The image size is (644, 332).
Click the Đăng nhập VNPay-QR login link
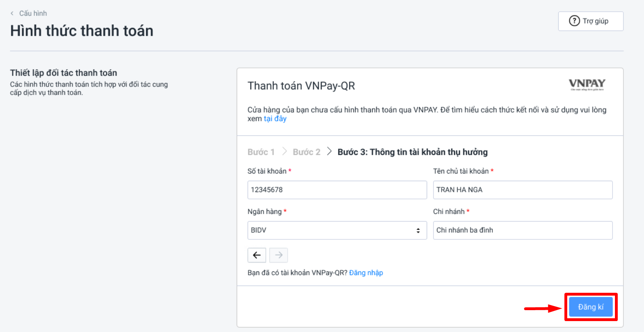366,273
